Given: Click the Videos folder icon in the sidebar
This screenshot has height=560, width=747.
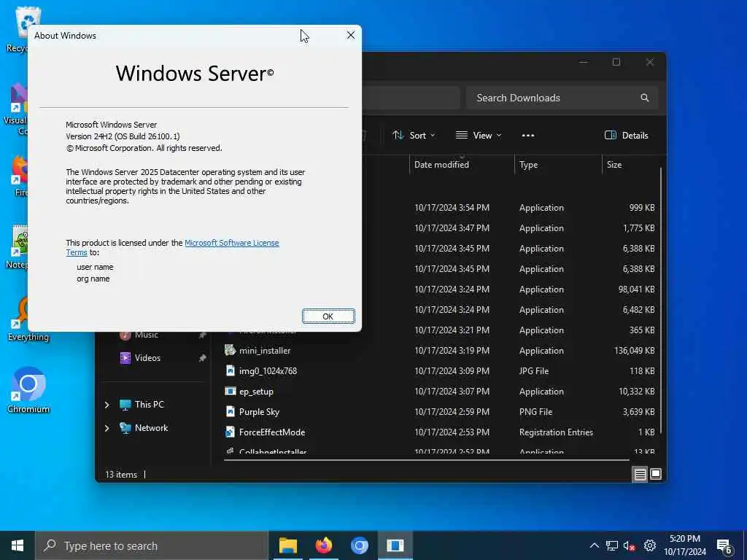Looking at the screenshot, I should 125,357.
